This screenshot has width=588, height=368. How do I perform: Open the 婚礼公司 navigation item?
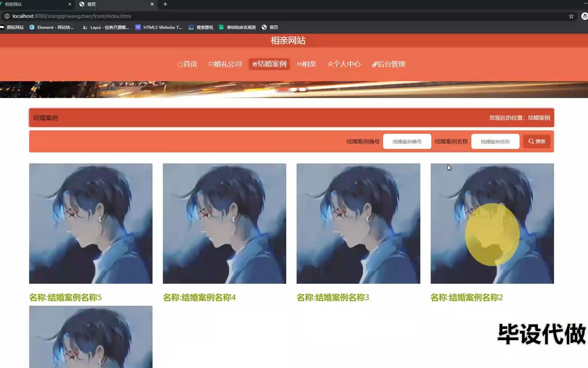pos(225,64)
